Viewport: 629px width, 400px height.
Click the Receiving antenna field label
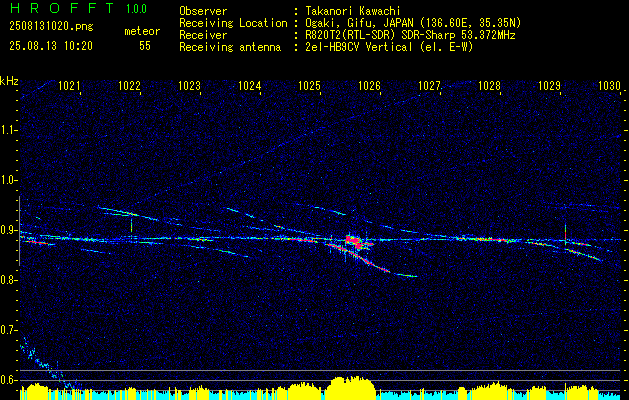point(230,47)
